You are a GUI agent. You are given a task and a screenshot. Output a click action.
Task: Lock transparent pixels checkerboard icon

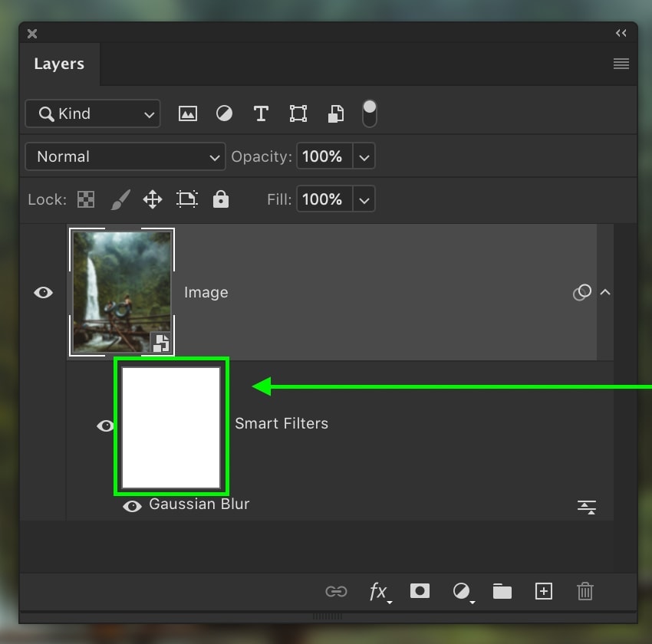[x=86, y=199]
